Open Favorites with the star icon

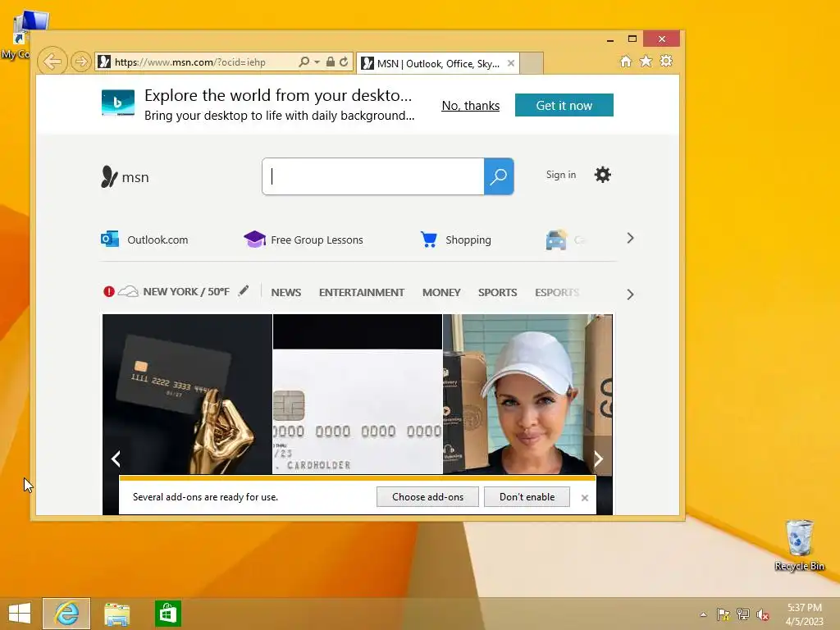[646, 61]
